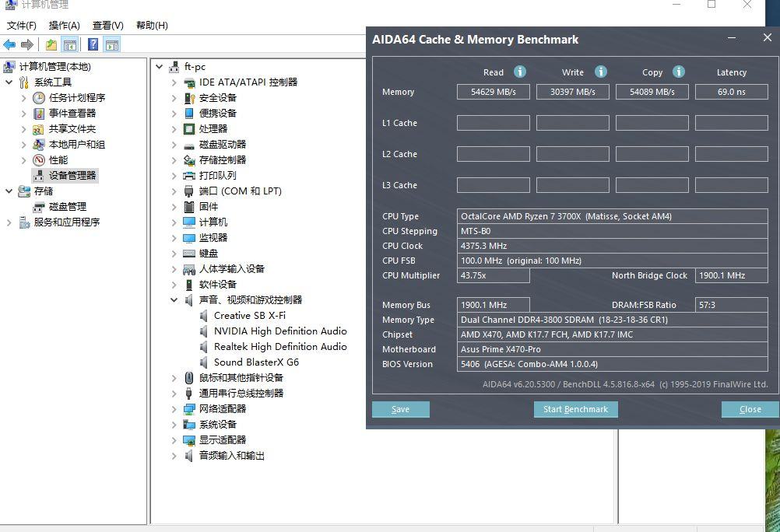780x532 pixels.
Task: Select the Creative SB X-Fi device
Action: click(x=250, y=316)
